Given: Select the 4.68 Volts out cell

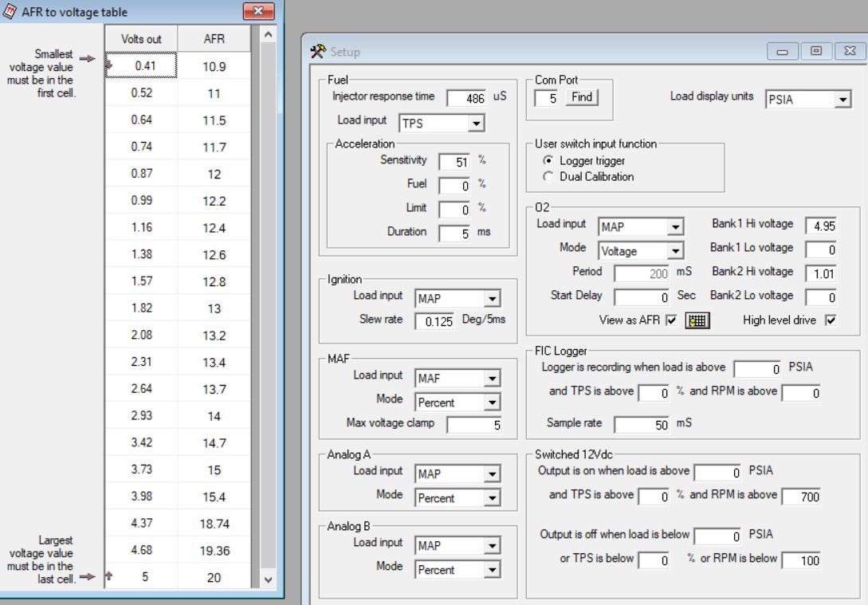Looking at the screenshot, I should tap(141, 550).
